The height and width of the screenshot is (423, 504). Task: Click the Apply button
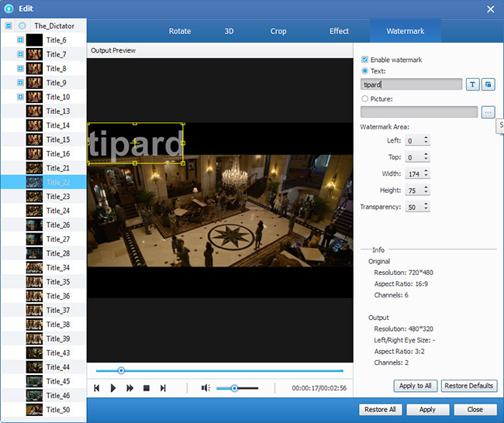(x=427, y=410)
